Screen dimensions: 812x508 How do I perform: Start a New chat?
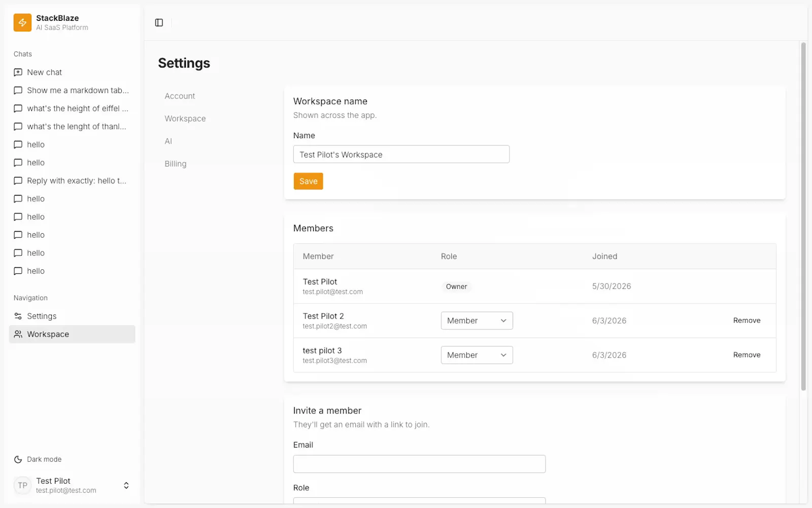coord(72,72)
